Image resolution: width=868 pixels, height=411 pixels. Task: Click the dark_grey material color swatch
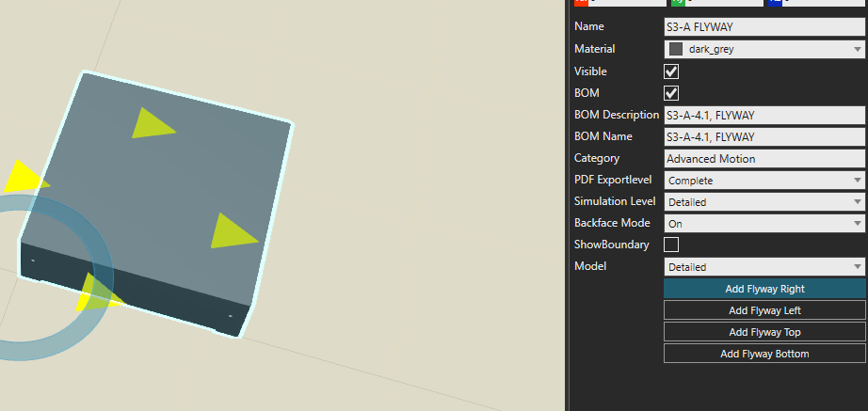(676, 49)
